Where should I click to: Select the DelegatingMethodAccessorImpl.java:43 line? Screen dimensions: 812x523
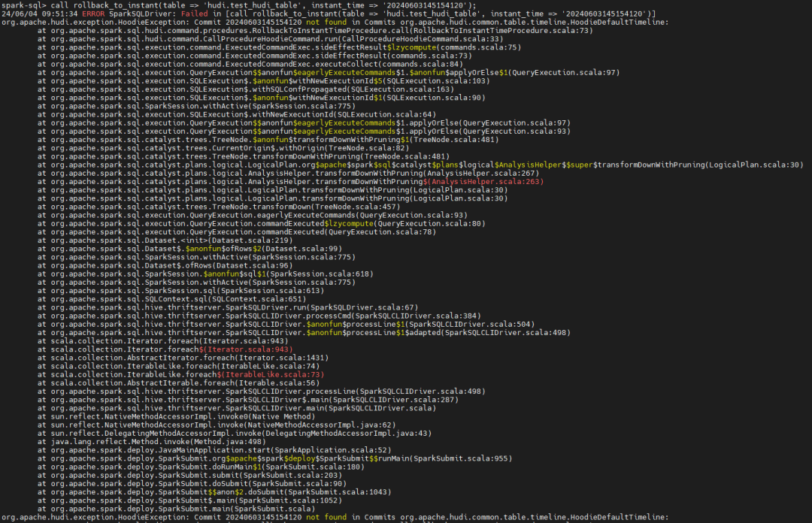pos(235,434)
